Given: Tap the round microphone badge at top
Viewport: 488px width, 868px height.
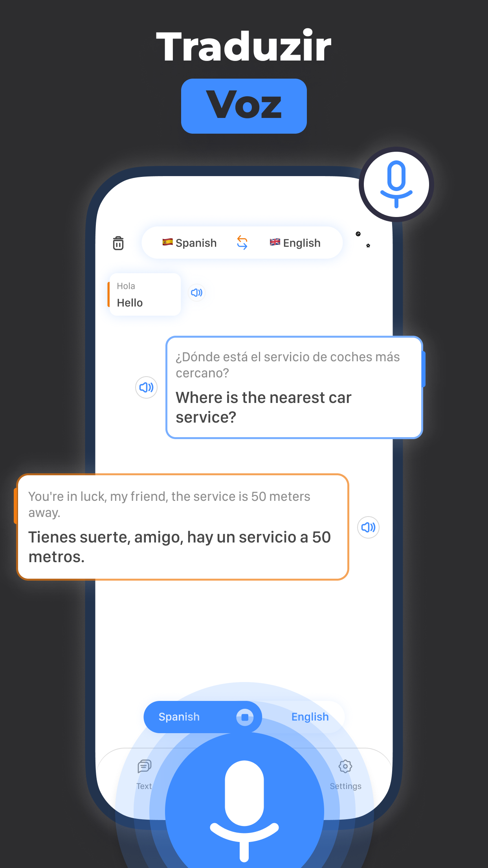Looking at the screenshot, I should 396,184.
